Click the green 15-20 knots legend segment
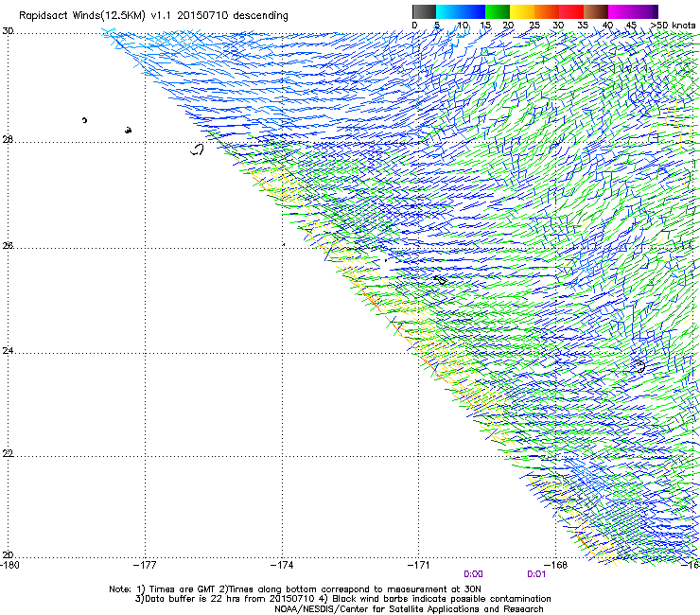 pos(498,11)
